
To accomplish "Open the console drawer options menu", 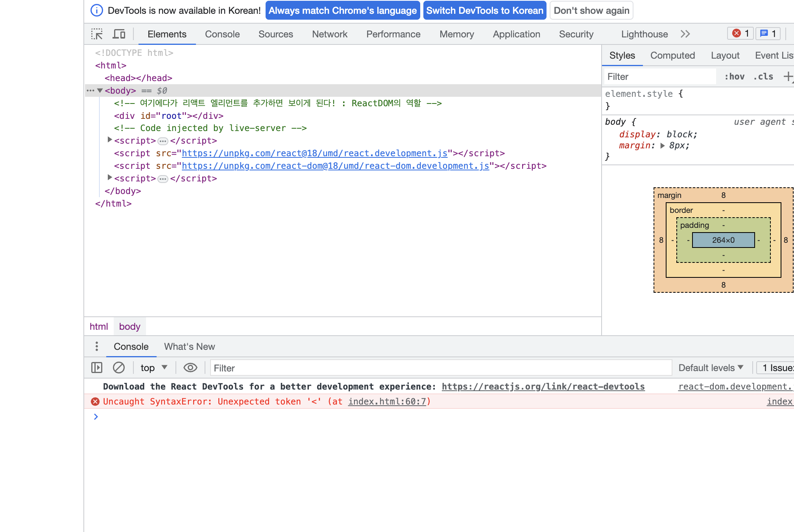I will tap(96, 346).
